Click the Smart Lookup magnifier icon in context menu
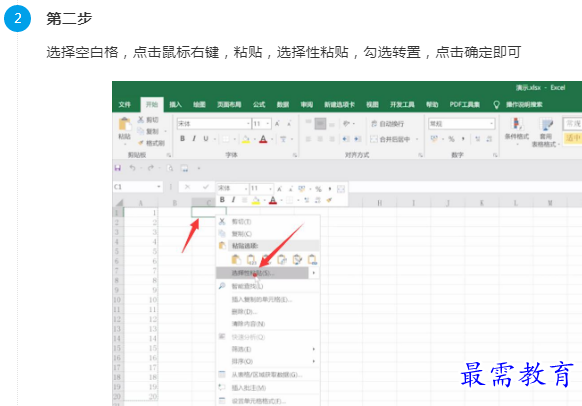 point(222,286)
